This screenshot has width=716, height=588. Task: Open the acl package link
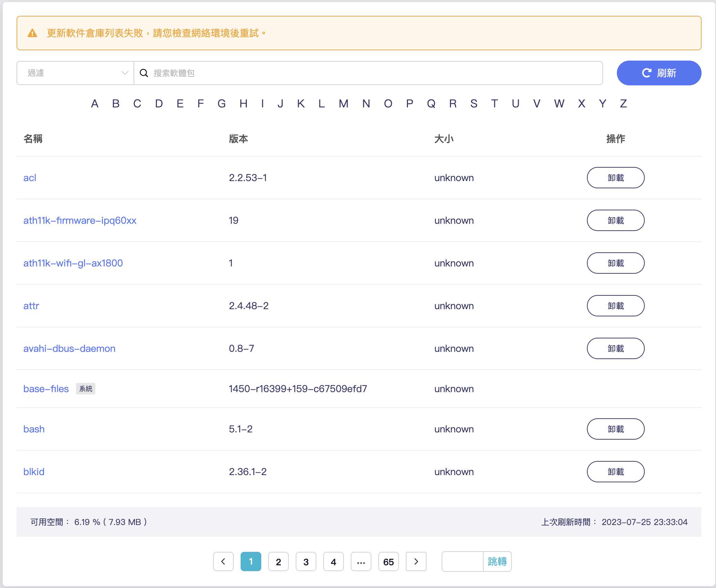click(30, 178)
